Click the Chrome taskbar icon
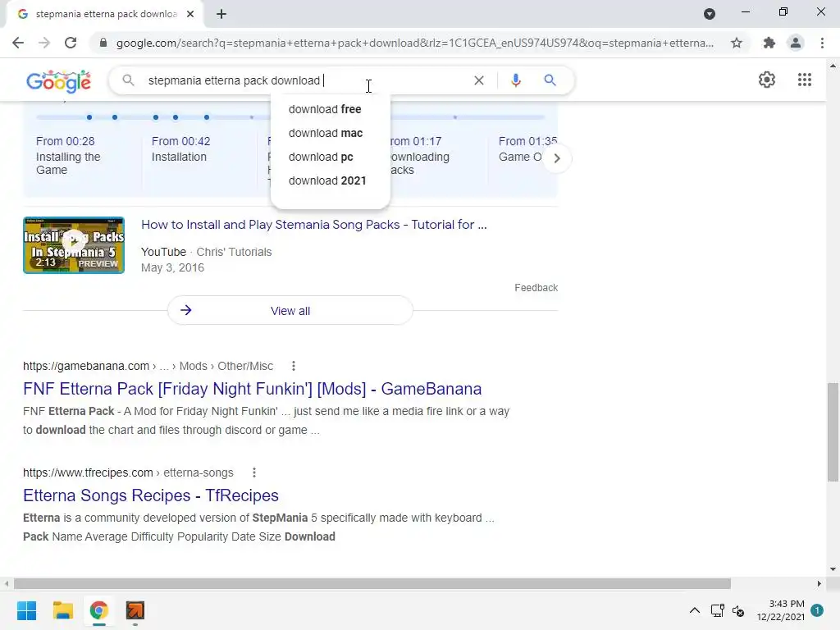840x630 pixels. point(99,610)
